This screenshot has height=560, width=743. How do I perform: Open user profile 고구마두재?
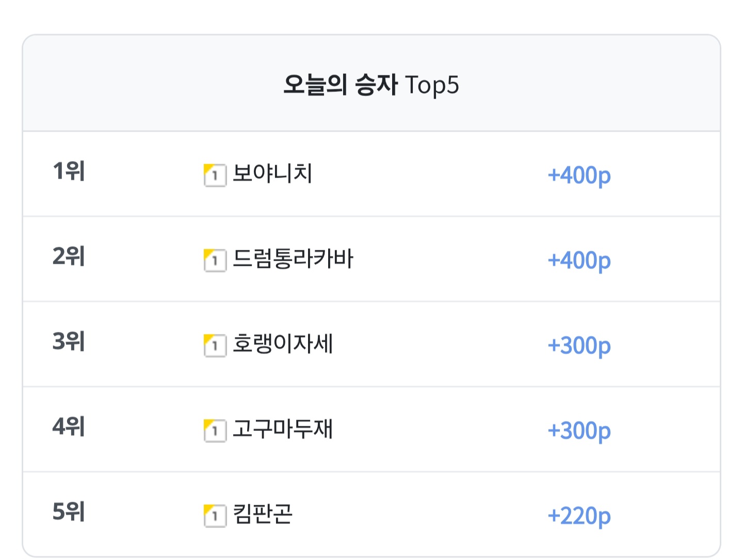283,429
